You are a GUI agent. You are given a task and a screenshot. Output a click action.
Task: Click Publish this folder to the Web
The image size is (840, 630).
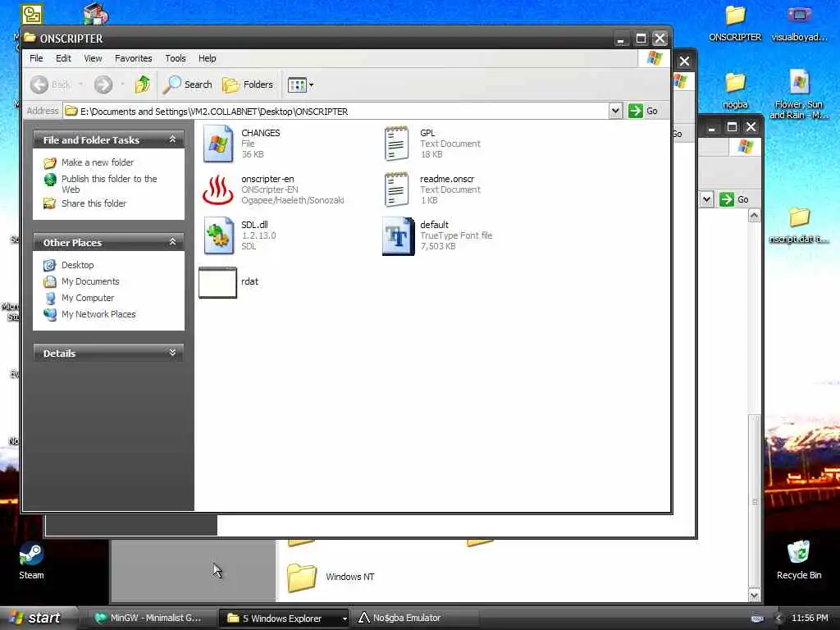click(109, 184)
